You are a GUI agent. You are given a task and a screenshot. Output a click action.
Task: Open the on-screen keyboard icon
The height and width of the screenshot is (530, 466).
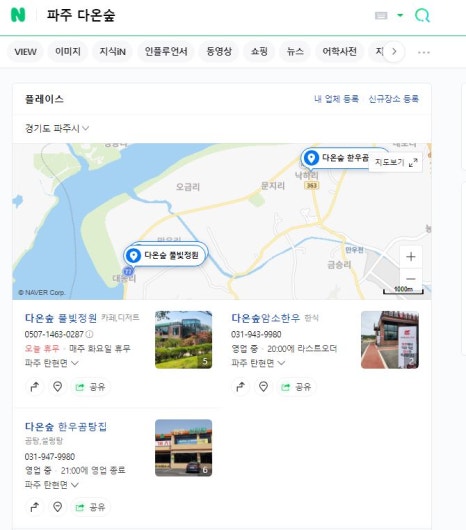coord(381,16)
